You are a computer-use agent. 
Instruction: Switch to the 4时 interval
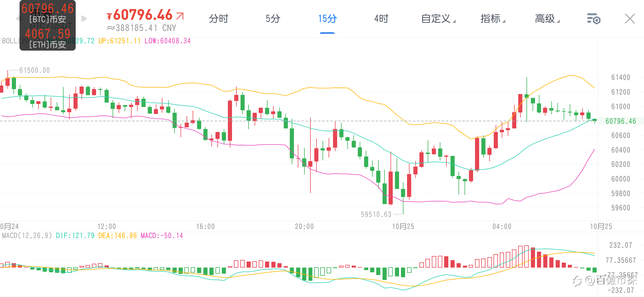point(381,19)
